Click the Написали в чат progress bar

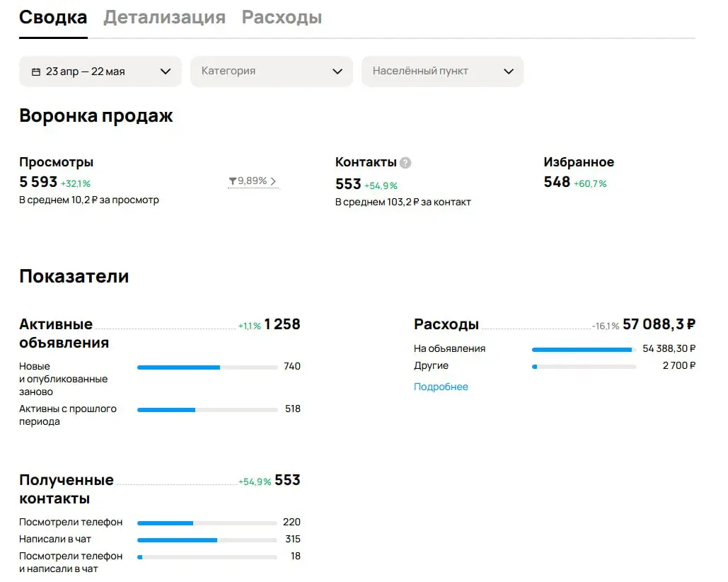coord(206,540)
